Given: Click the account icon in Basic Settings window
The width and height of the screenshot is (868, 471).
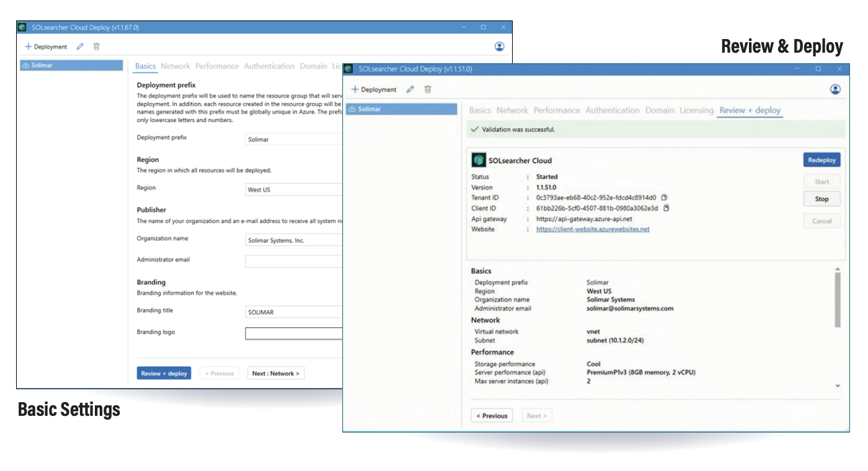Looking at the screenshot, I should 499,46.
